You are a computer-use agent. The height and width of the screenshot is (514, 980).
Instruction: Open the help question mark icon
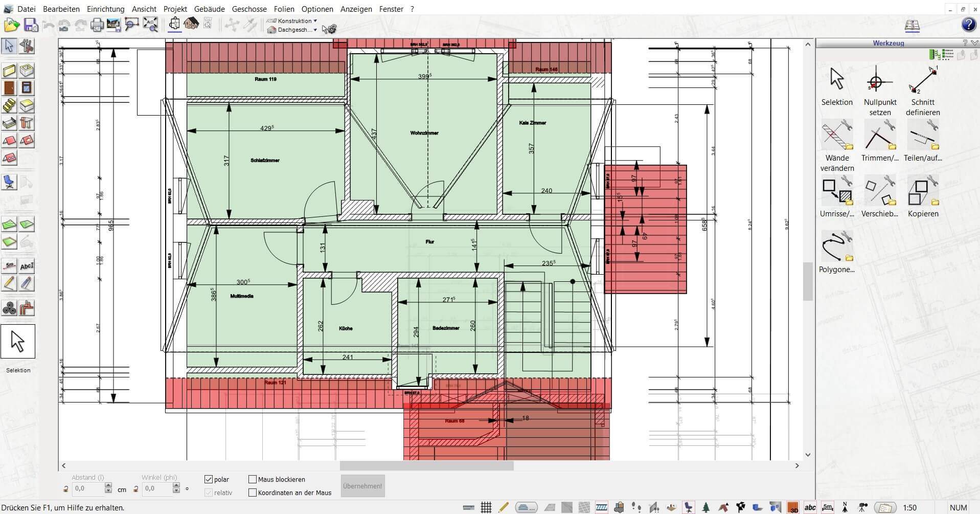968,25
